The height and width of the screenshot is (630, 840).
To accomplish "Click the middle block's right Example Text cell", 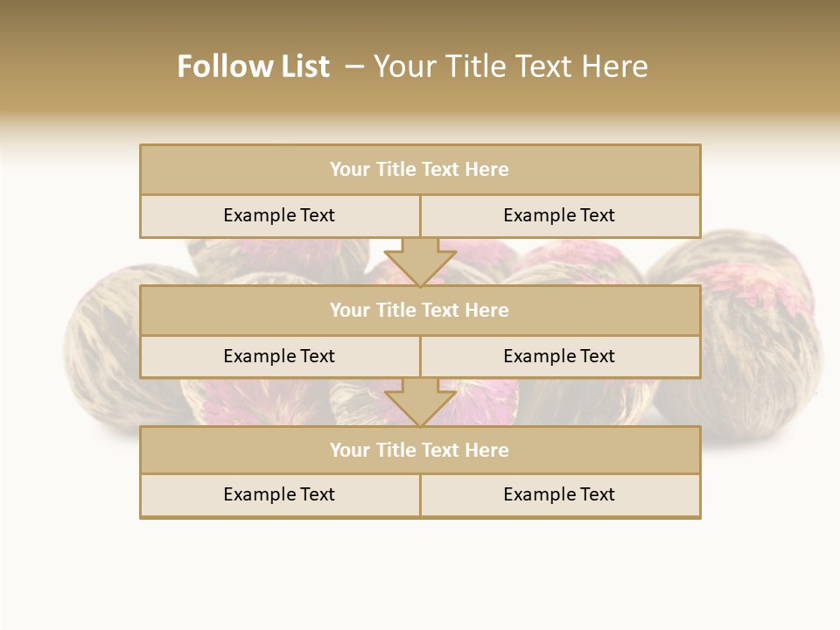I will 559,357.
